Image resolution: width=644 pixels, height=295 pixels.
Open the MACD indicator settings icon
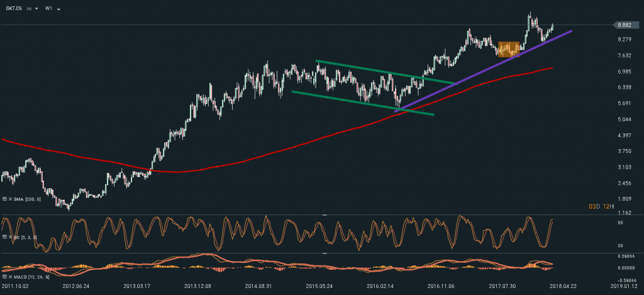4,277
